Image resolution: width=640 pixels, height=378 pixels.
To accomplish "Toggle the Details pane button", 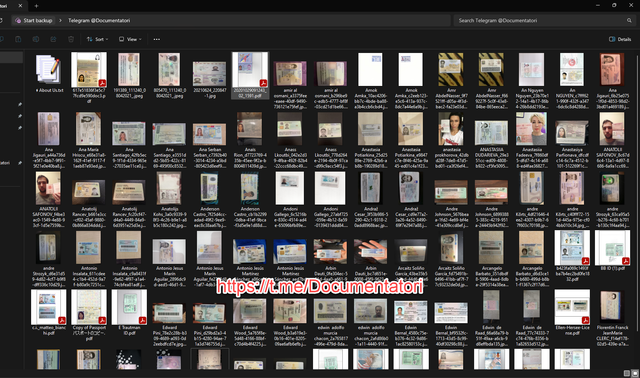I will point(620,39).
